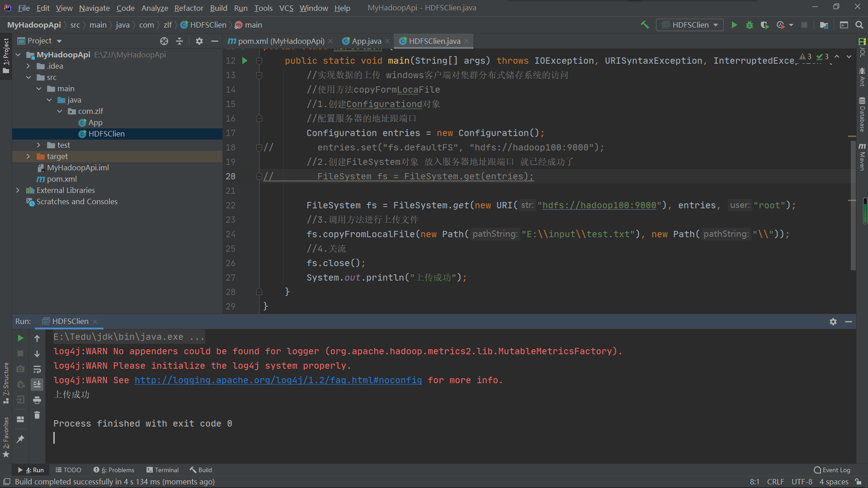This screenshot has width=868, height=488.
Task: Open the HDFSClien run configuration dropdown
Action: pyautogui.click(x=690, y=25)
